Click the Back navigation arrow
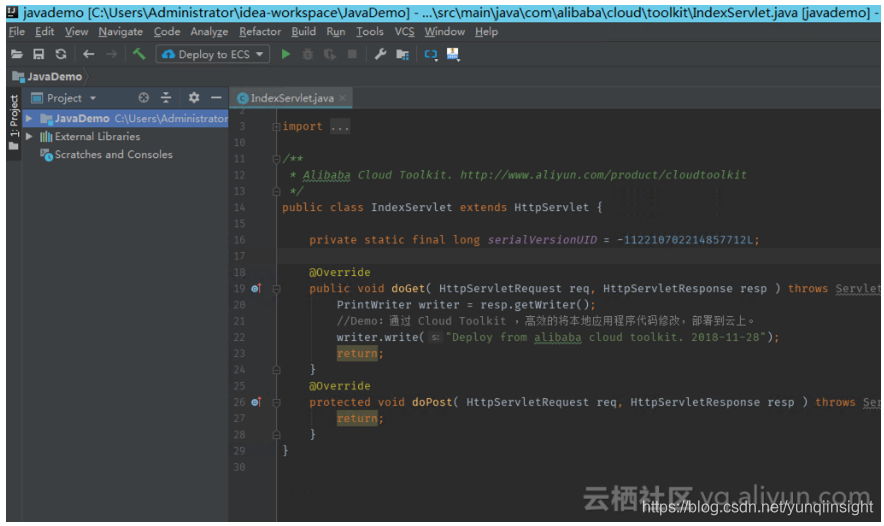 pos(89,54)
